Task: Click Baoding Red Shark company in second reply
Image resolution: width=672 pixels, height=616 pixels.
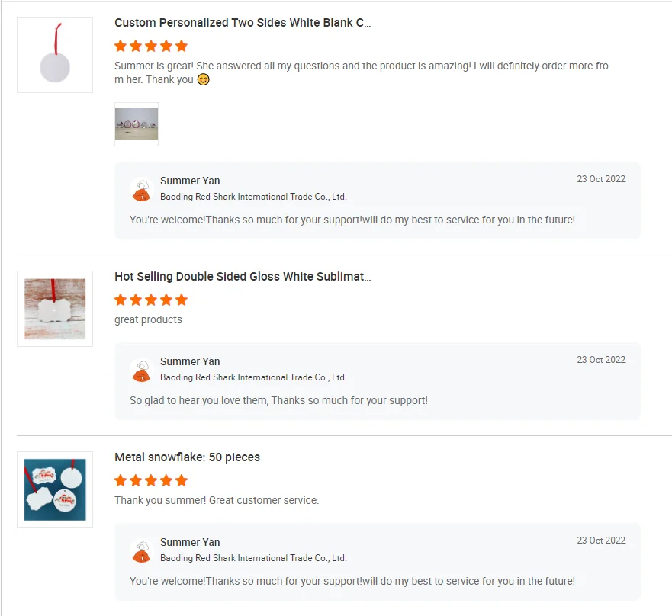Action: pos(253,377)
